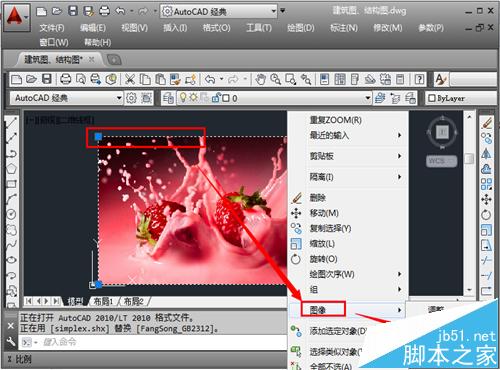
Task: Click the Zoom Previous icon
Action: [306, 79]
